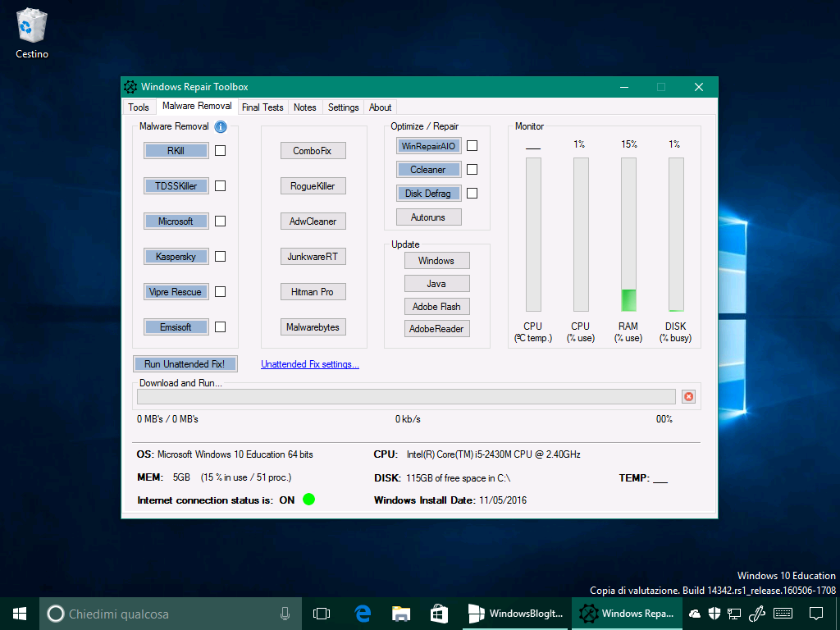Tick the TDSSKiller checkbox
The width and height of the screenshot is (840, 630).
pos(220,186)
